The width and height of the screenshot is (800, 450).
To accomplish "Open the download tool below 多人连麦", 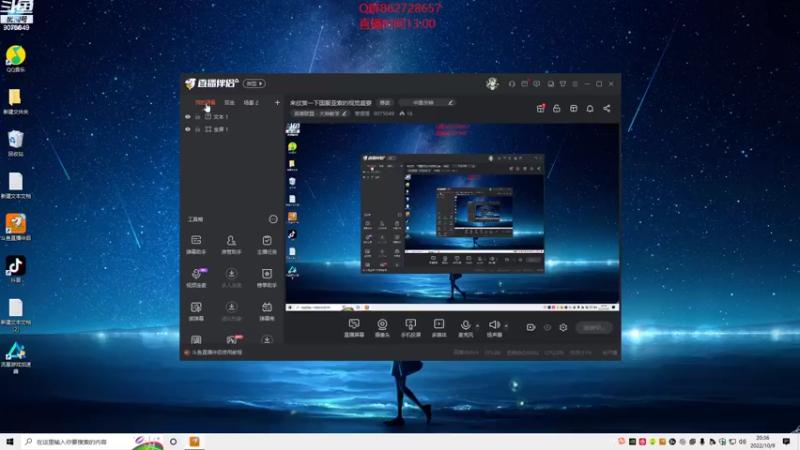I will (x=231, y=311).
